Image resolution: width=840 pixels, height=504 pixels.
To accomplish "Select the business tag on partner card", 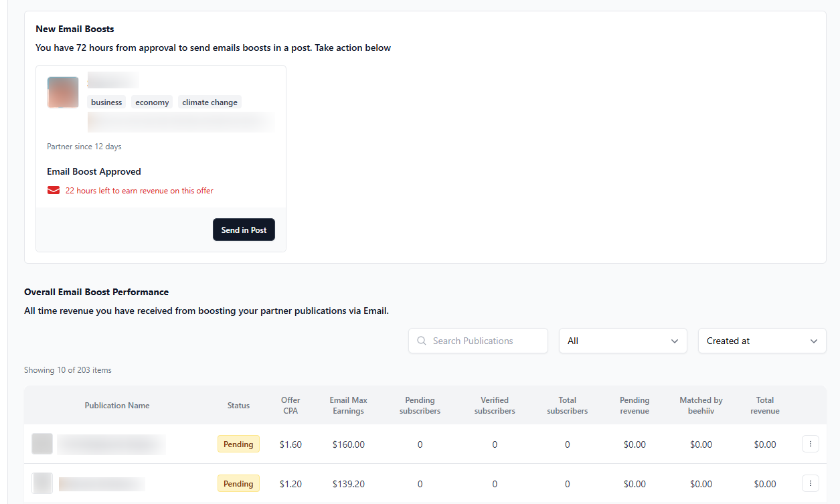I will coord(106,102).
